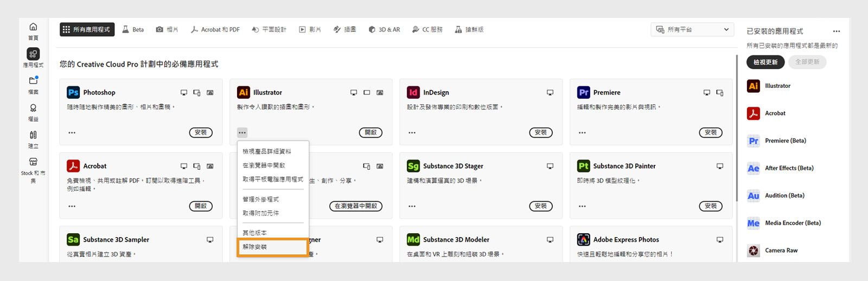
Task: Open Photoshop card more options menu
Action: pos(72,132)
